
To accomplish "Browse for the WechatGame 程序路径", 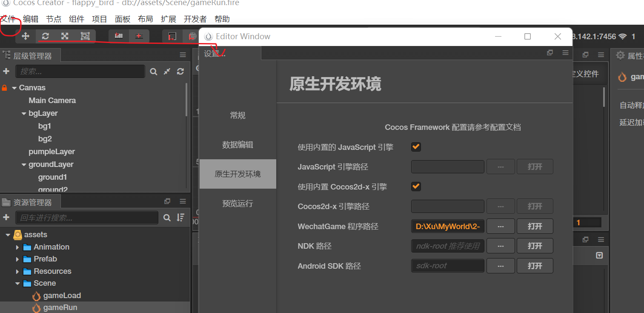I will pos(501,226).
